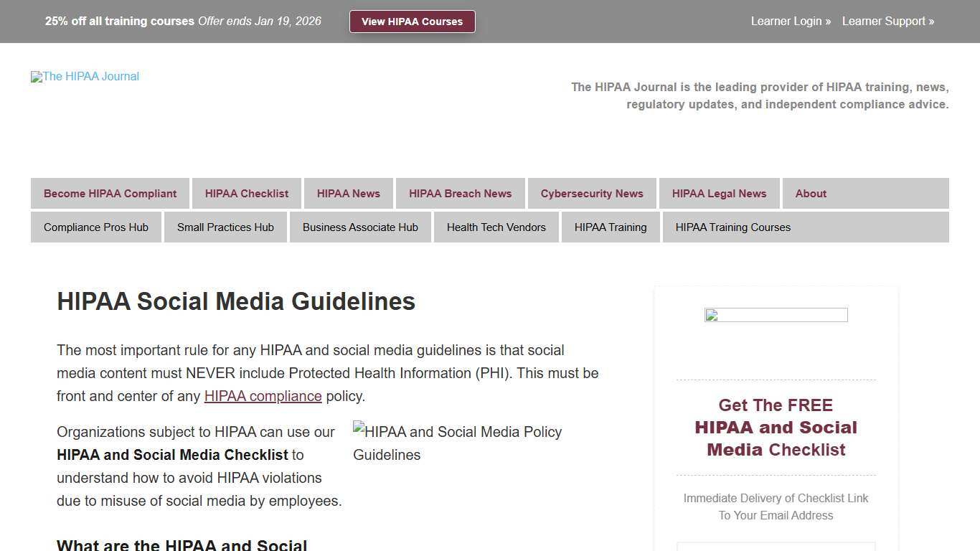The height and width of the screenshot is (551, 980).
Task: Click the email input field below Immediate Delivery text
Action: coord(776,547)
